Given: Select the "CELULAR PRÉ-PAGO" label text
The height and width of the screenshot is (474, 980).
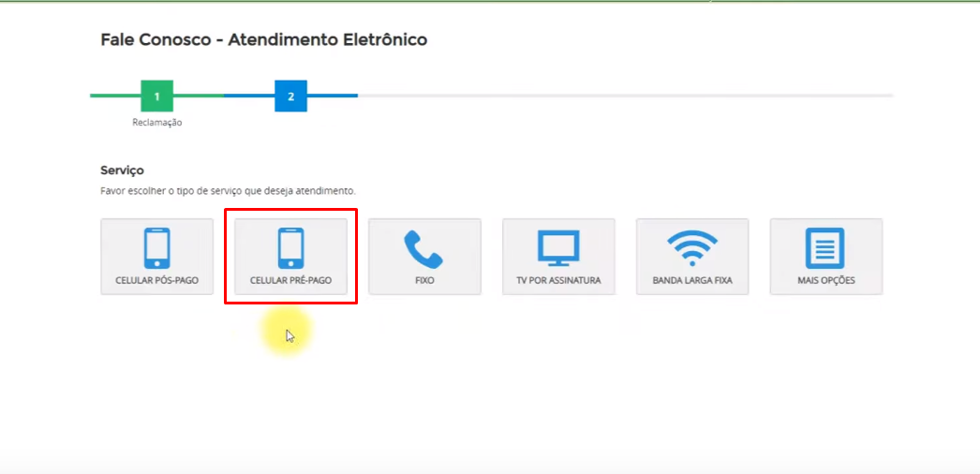Looking at the screenshot, I should [x=290, y=280].
